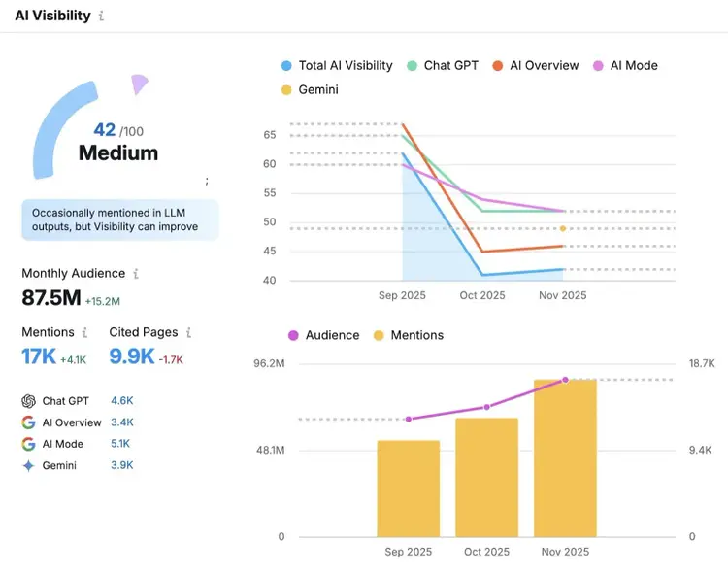Screen dimensions: 728x574
Task: Toggle the Gemini legend series in line chart
Action: coord(310,89)
